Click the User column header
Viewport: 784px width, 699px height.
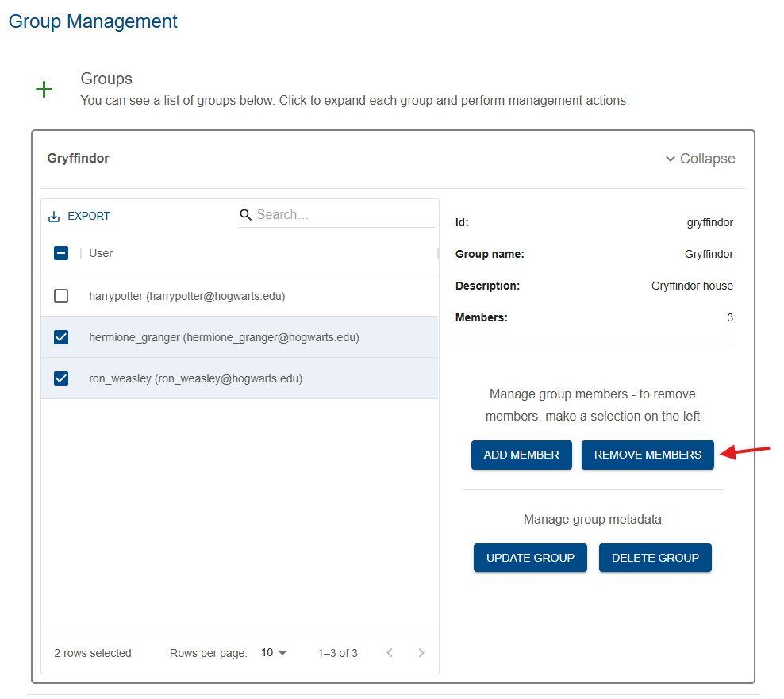point(101,253)
